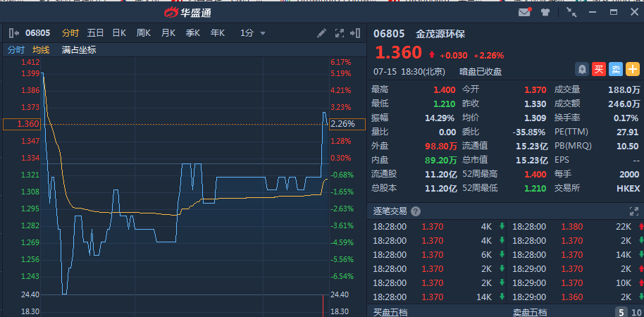
Task: Click the 暗盘已收盘 status text
Action: pos(481,72)
